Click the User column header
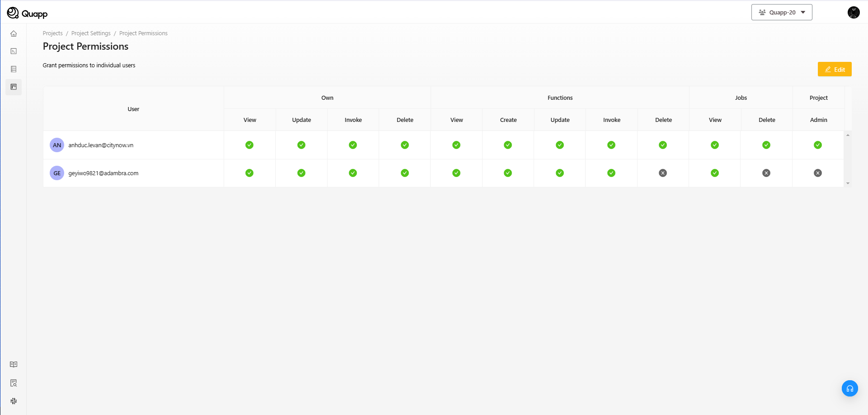 (133, 109)
